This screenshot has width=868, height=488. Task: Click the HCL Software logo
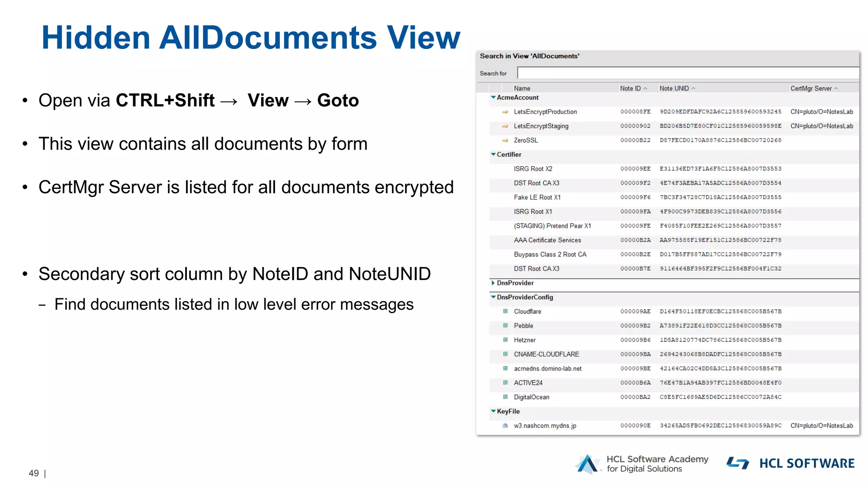coord(790,463)
